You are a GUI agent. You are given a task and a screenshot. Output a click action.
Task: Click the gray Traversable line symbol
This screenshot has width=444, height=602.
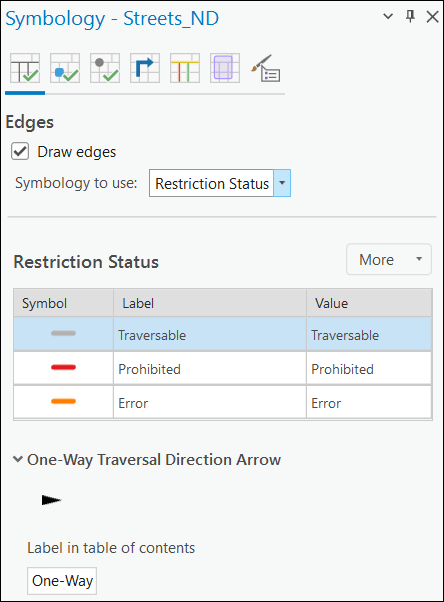[63, 333]
